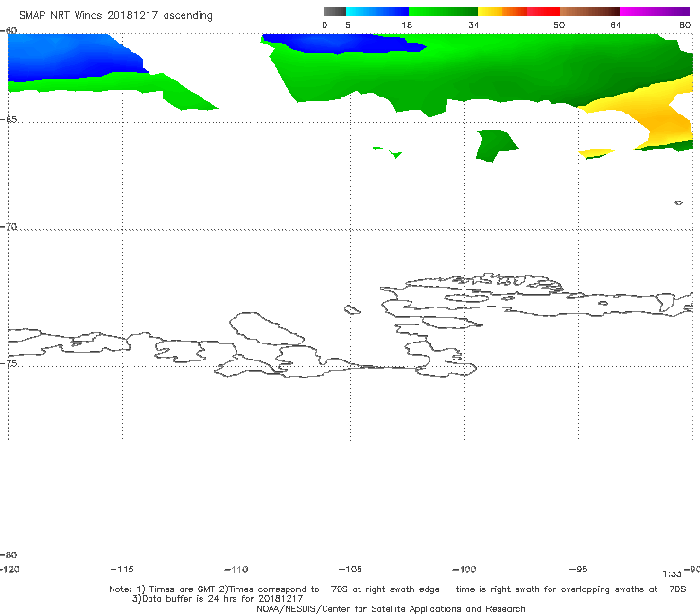The image size is (700, 615).
Task: Click the longitude label '-95'
Action: [x=578, y=569]
